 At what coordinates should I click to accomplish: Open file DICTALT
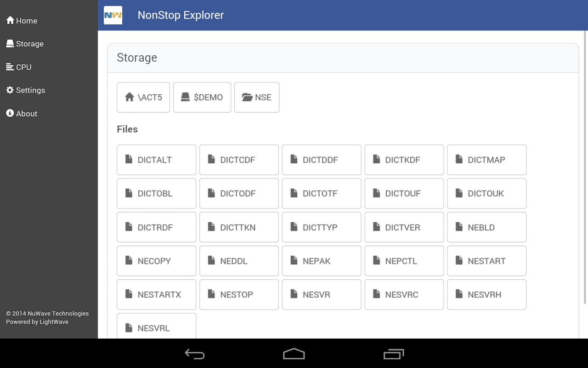pyautogui.click(x=157, y=160)
